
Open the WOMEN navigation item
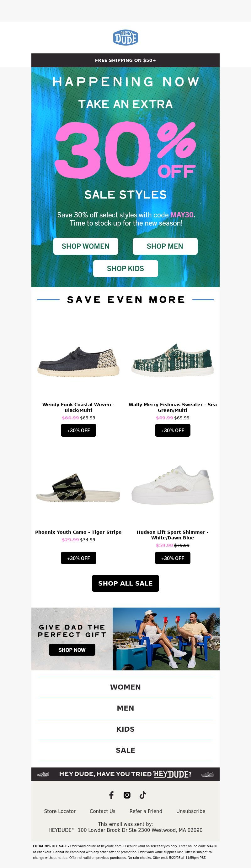coord(125,687)
